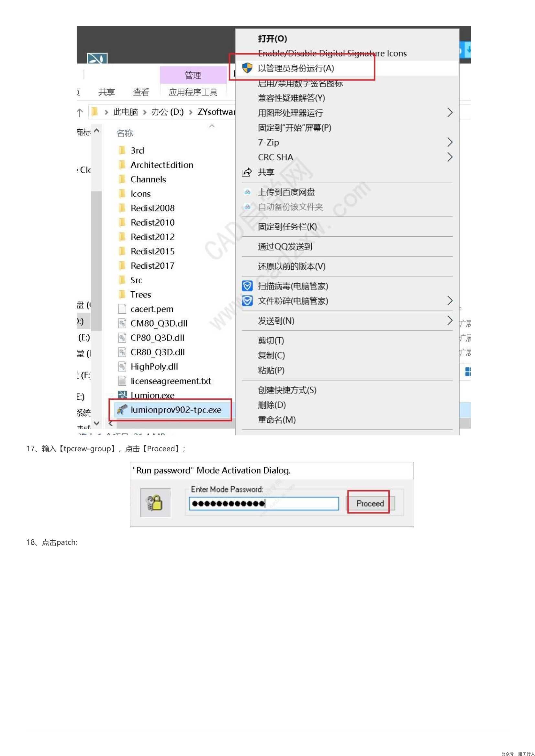This screenshot has width=535, height=756.
Task: Click the Baidu cloud icon beside 上传到百度网盘
Action: point(247,192)
